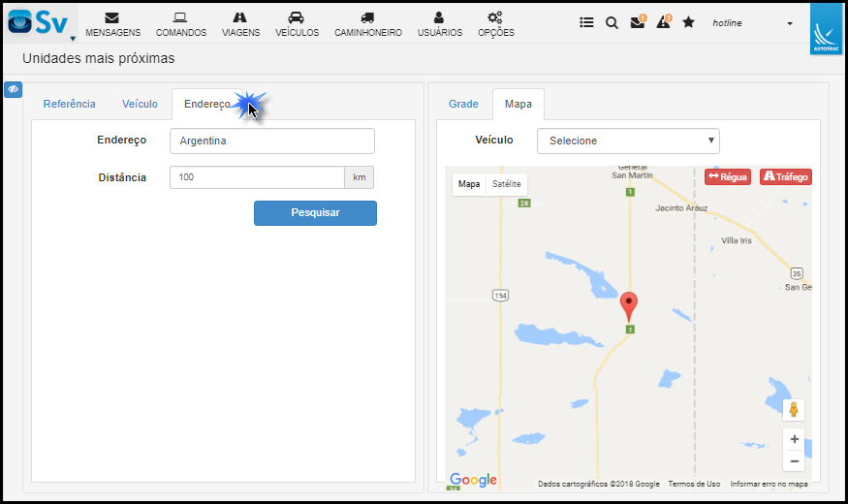This screenshot has height=504, width=848.
Task: Switch map to Mapa view
Action: [x=469, y=184]
